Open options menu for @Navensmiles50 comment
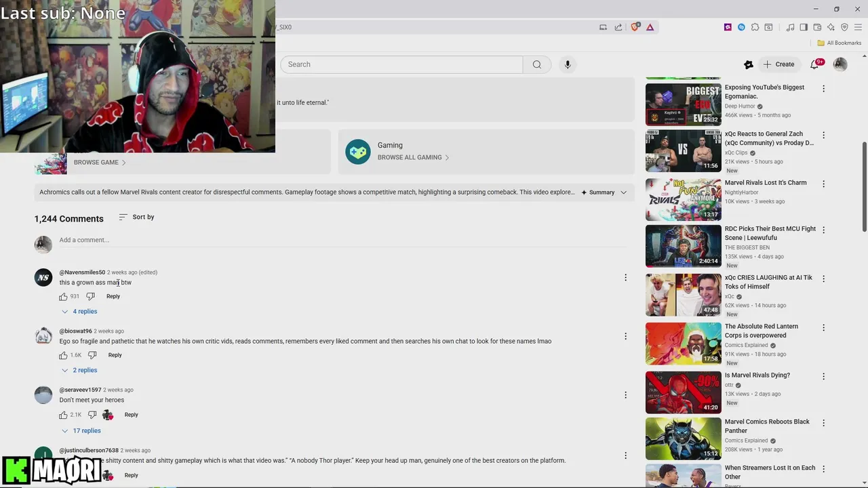Viewport: 868px width, 488px height. 625,277
